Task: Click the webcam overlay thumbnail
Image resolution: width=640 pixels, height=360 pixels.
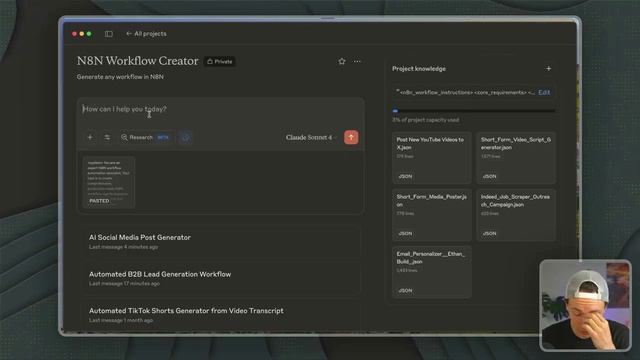Action: point(585,305)
